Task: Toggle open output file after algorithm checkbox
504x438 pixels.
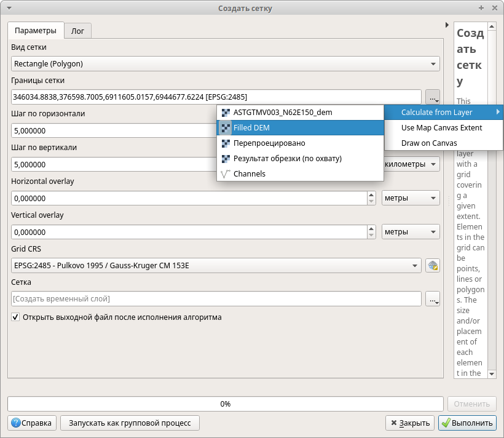Action: point(15,317)
